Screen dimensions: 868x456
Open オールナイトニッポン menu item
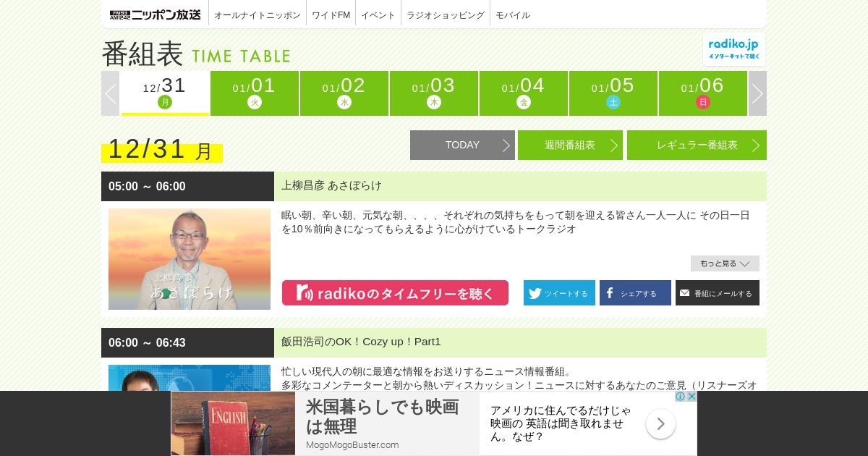click(258, 15)
